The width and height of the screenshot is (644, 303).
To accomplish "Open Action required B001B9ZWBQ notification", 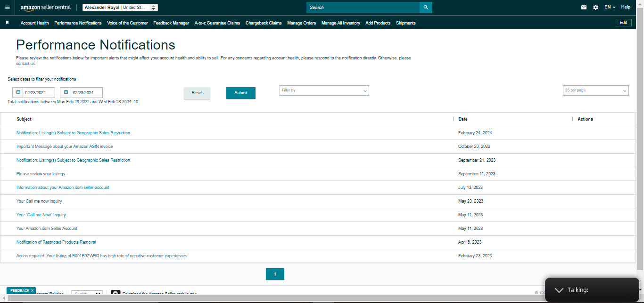I will [102, 256].
